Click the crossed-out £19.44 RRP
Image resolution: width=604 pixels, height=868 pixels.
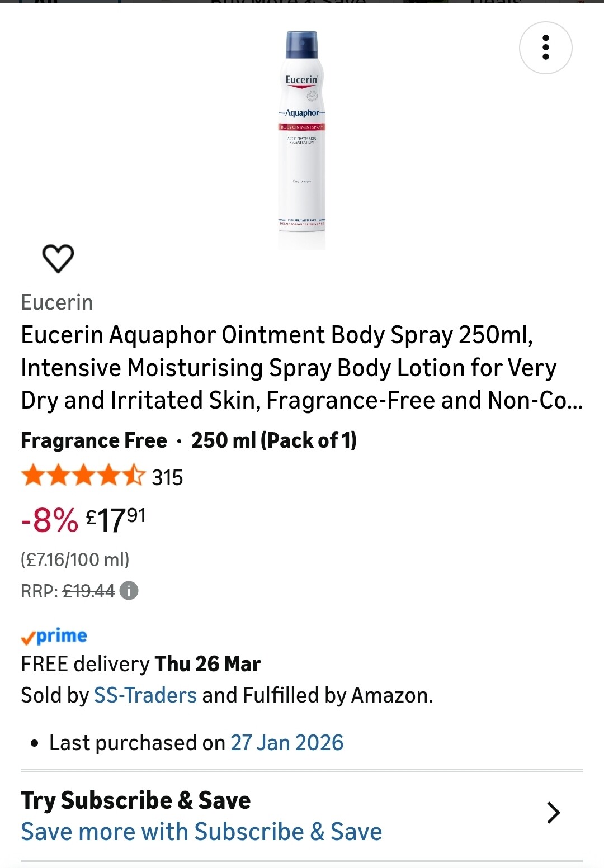point(89,591)
